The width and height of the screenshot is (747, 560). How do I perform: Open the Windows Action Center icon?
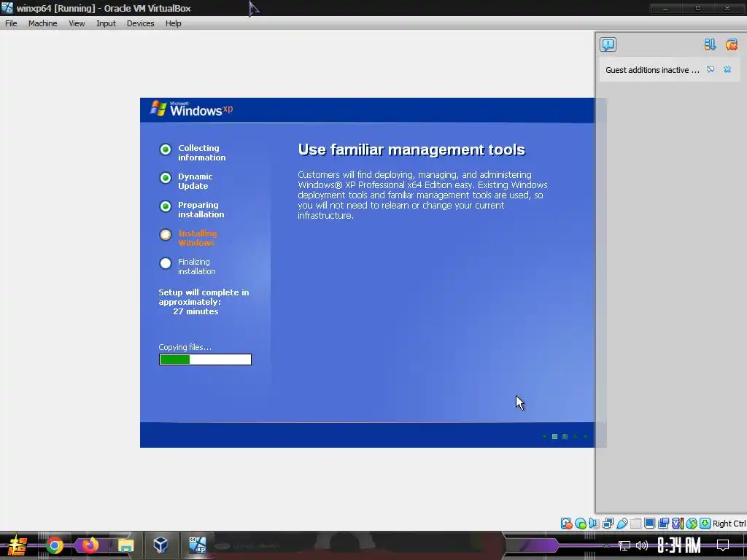tap(723, 545)
